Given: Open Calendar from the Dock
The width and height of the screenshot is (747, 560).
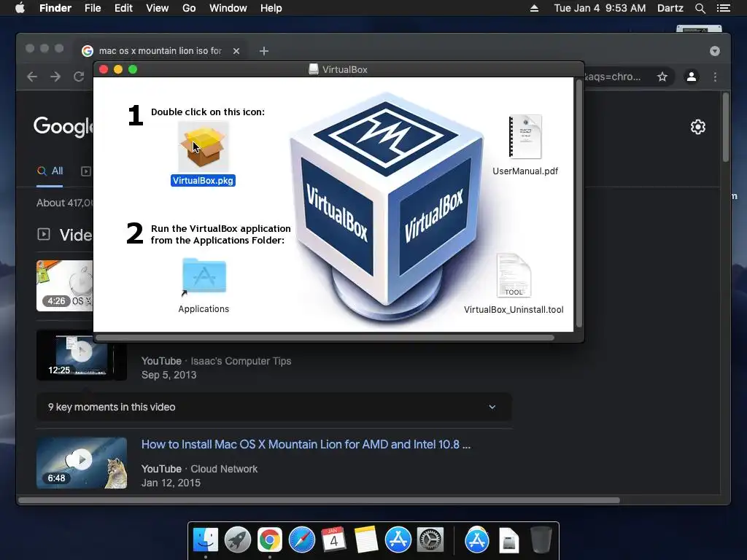Looking at the screenshot, I should pyautogui.click(x=333, y=540).
